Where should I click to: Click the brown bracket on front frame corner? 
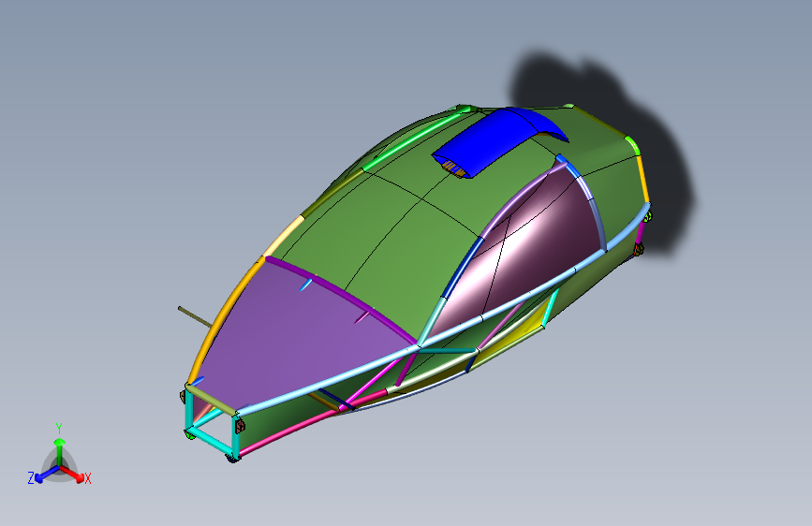240,426
